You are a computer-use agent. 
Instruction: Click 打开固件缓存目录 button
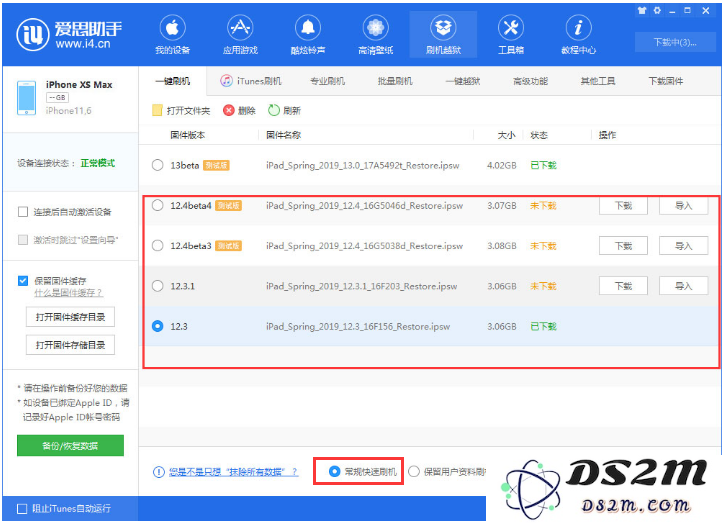click(x=70, y=317)
